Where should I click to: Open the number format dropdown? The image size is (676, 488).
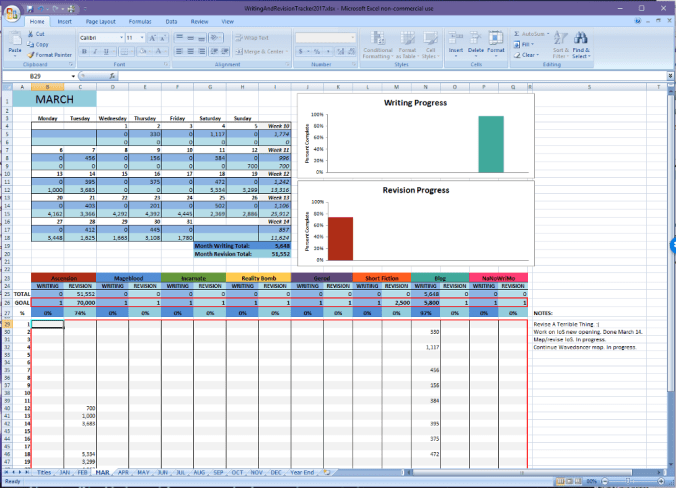point(353,37)
